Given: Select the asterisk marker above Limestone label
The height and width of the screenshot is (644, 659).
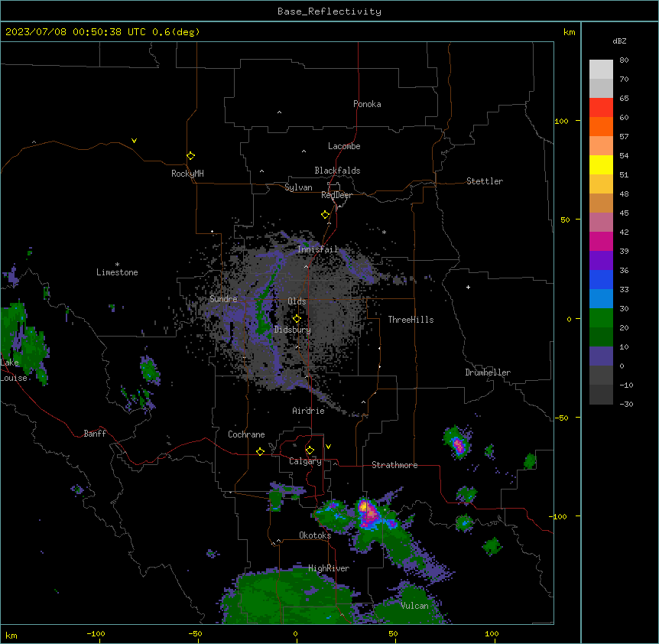Looking at the screenshot, I should [x=117, y=265].
